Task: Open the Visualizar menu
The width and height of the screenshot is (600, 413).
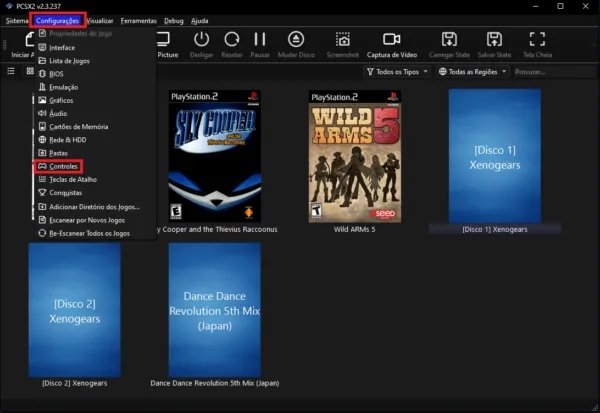Action: point(100,21)
